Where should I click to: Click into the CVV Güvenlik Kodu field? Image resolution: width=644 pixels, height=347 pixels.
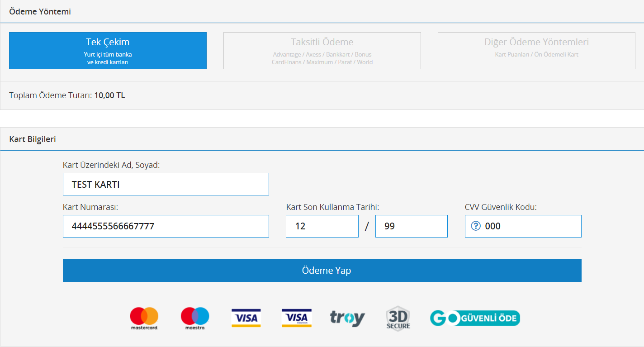click(x=523, y=226)
